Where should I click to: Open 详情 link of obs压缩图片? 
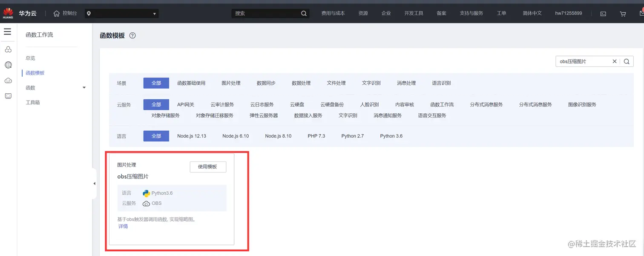coord(123,226)
